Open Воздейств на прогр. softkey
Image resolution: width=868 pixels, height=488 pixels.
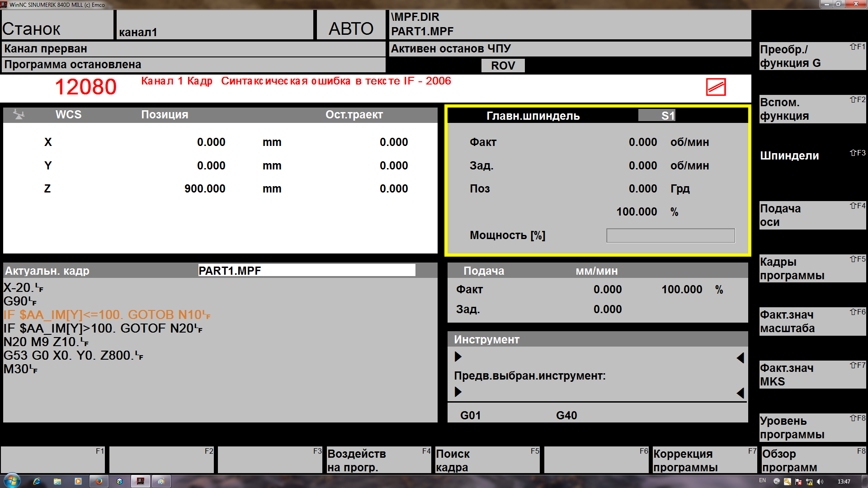[x=379, y=460]
